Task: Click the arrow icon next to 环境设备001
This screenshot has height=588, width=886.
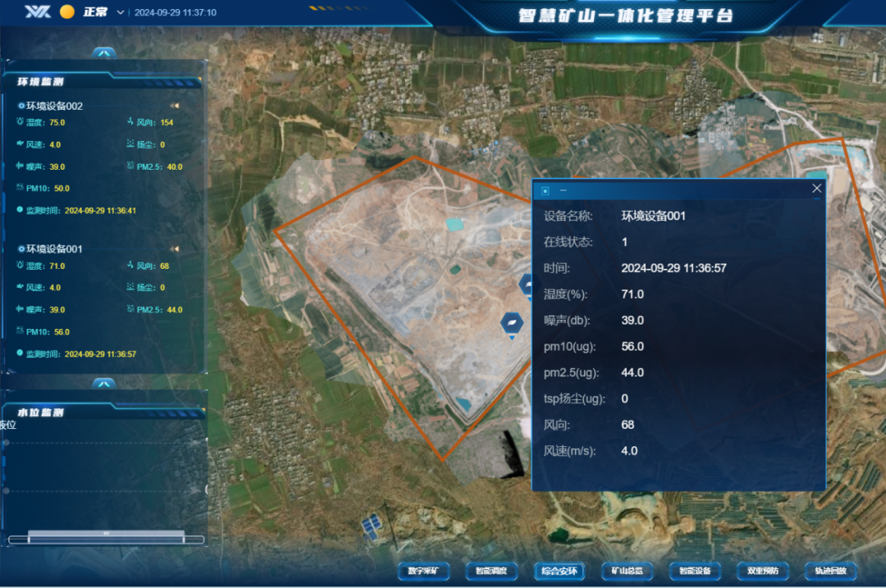Action: 174,248
